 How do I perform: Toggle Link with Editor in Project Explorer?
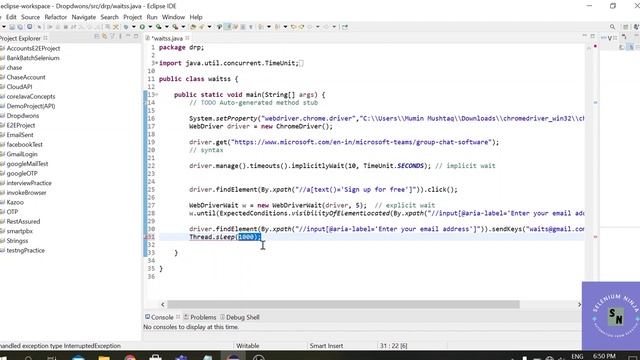(x=104, y=37)
